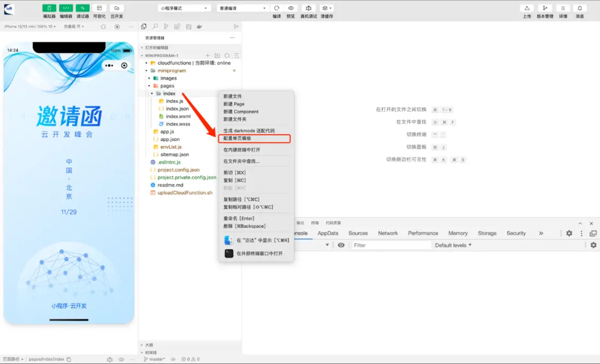The width and height of the screenshot is (600, 364).
Task: Switch to the Storage debugger tab
Action: point(487,233)
